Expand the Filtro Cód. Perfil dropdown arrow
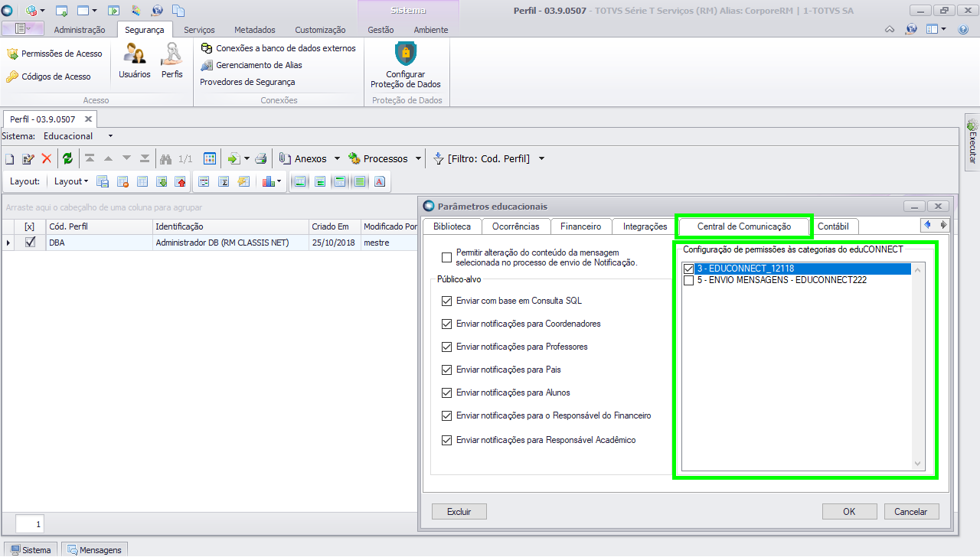The image size is (980, 557). tap(541, 159)
